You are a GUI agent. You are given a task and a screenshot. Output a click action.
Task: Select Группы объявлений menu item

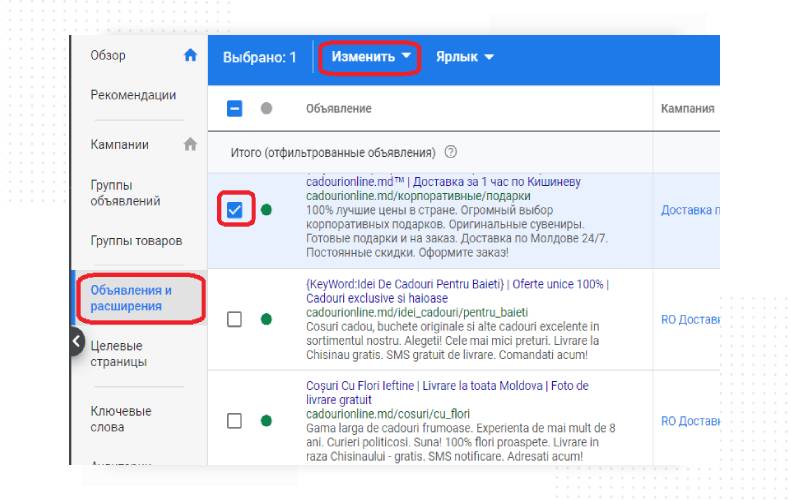coord(125,193)
